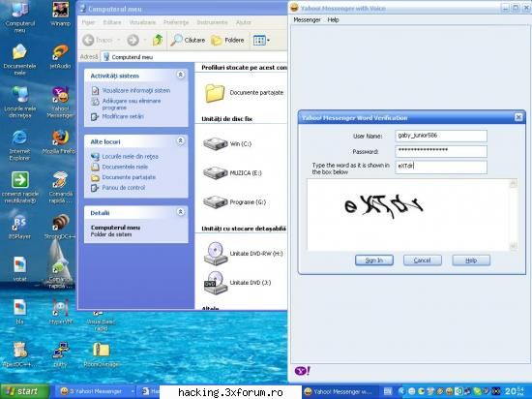Toggle the Foldere pane button
This screenshot has width=532, height=399.
tap(227, 40)
